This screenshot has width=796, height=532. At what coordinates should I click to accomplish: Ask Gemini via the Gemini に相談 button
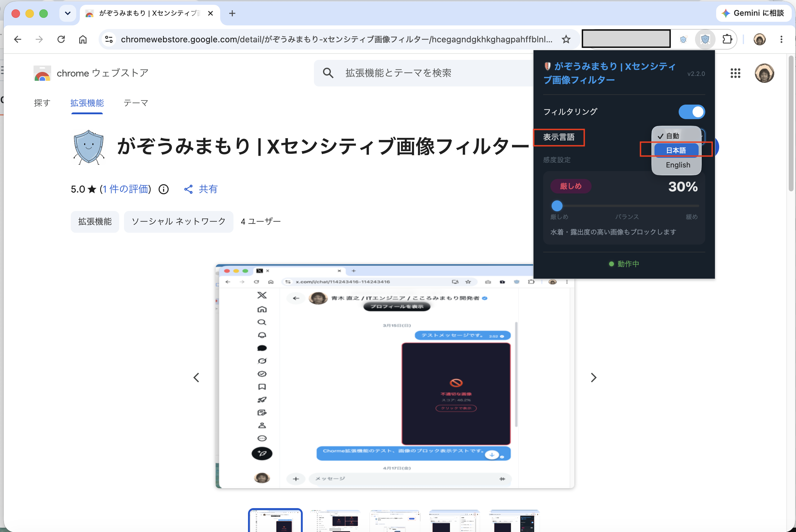(753, 13)
